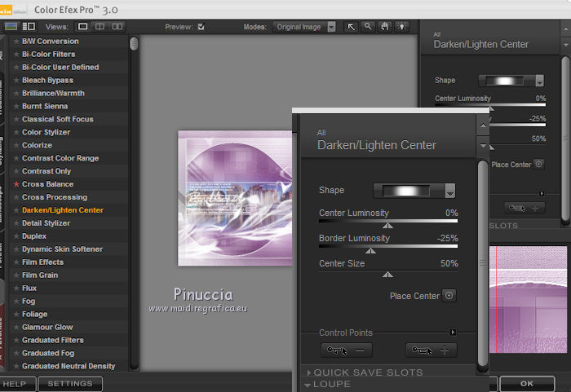571x392 pixels.
Task: Toggle favorite star for Glamour Glow
Action: point(16,328)
